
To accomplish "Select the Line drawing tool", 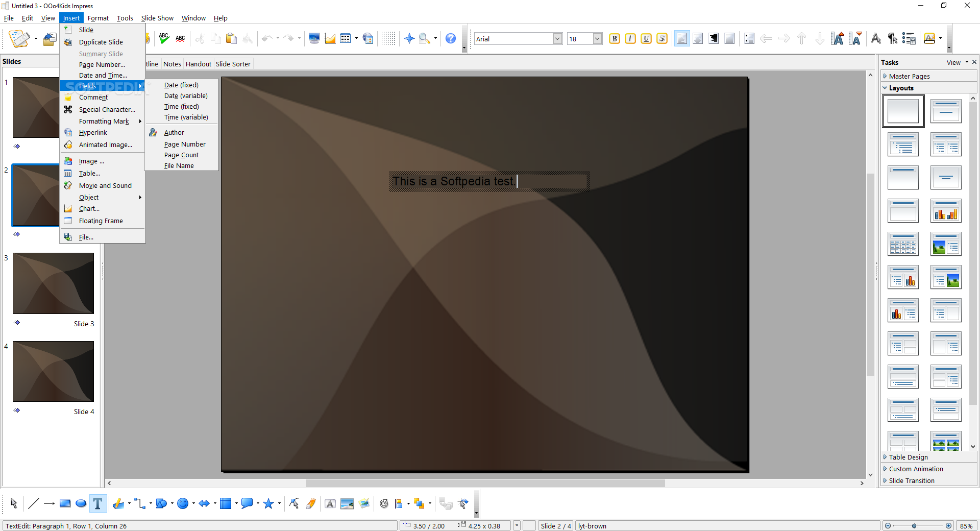I will click(33, 503).
